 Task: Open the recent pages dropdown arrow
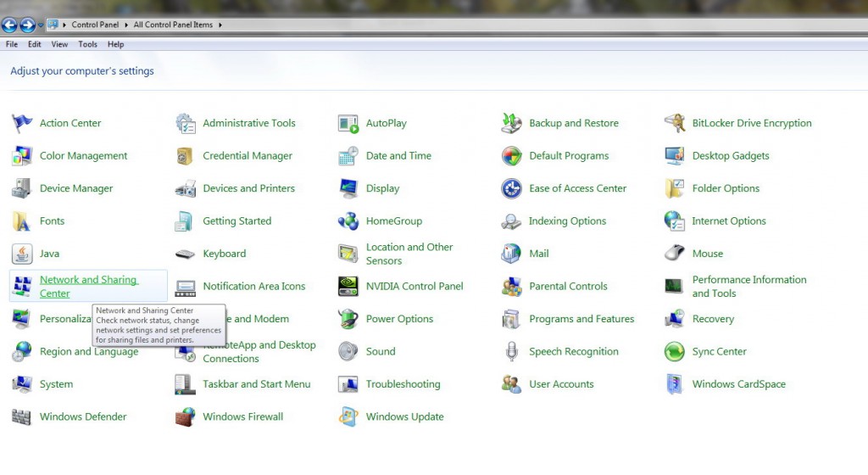[x=41, y=25]
